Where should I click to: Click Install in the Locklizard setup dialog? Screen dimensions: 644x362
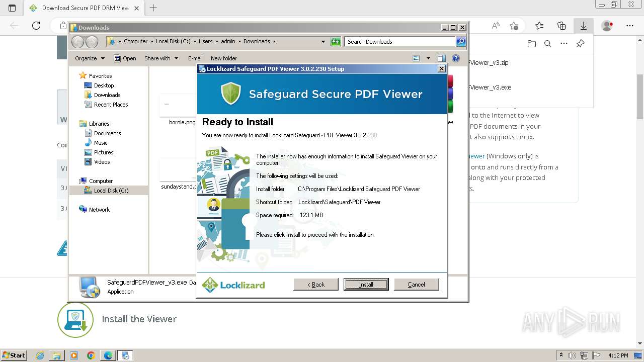[366, 285]
